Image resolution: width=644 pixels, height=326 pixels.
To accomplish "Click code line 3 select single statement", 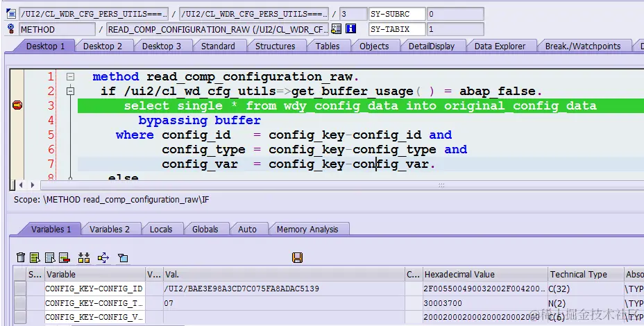I will (360, 105).
